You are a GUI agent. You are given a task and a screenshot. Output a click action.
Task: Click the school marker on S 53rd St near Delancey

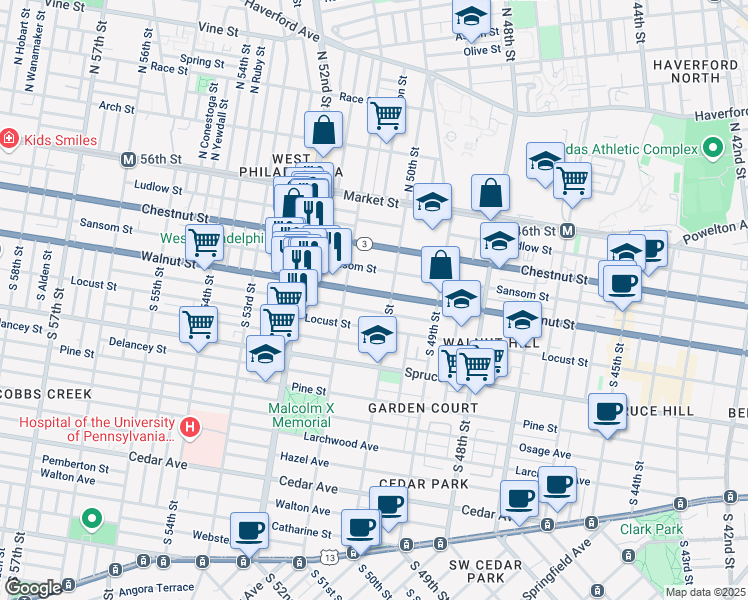pyautogui.click(x=265, y=355)
